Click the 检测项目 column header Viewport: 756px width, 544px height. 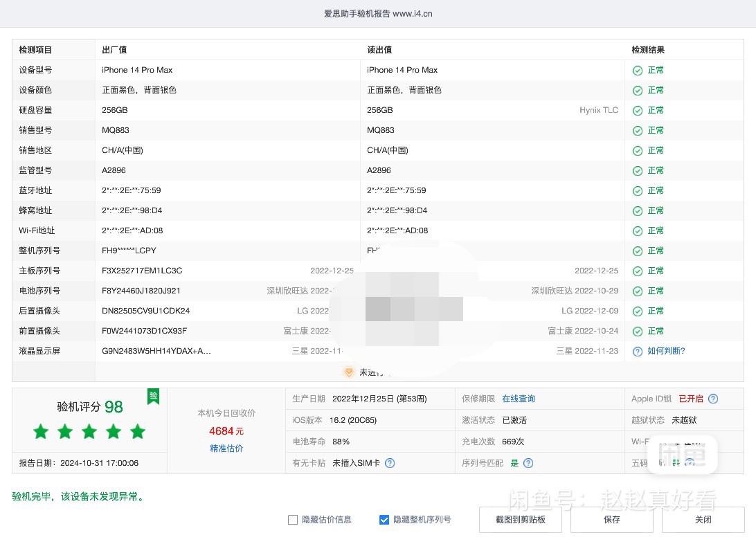tap(35, 50)
